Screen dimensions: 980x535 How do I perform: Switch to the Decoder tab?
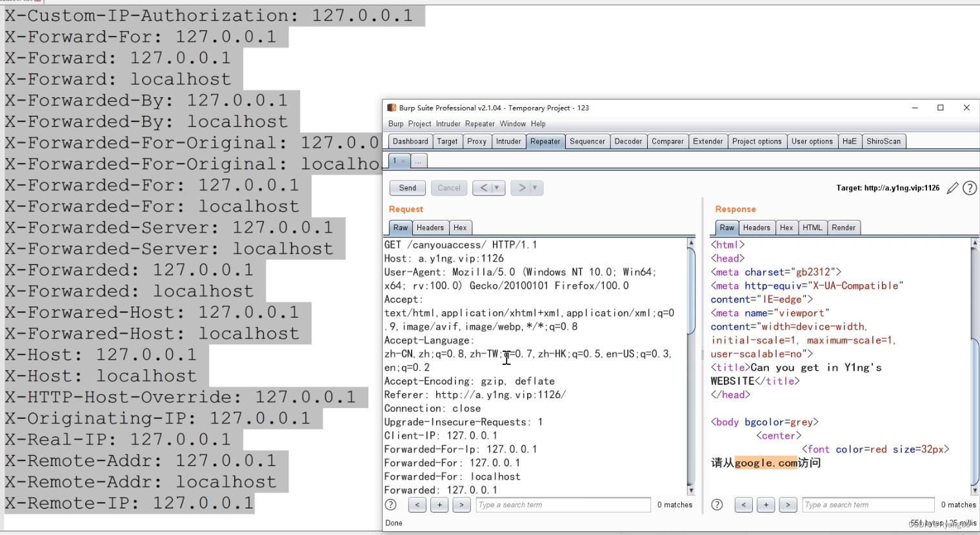pyautogui.click(x=628, y=141)
